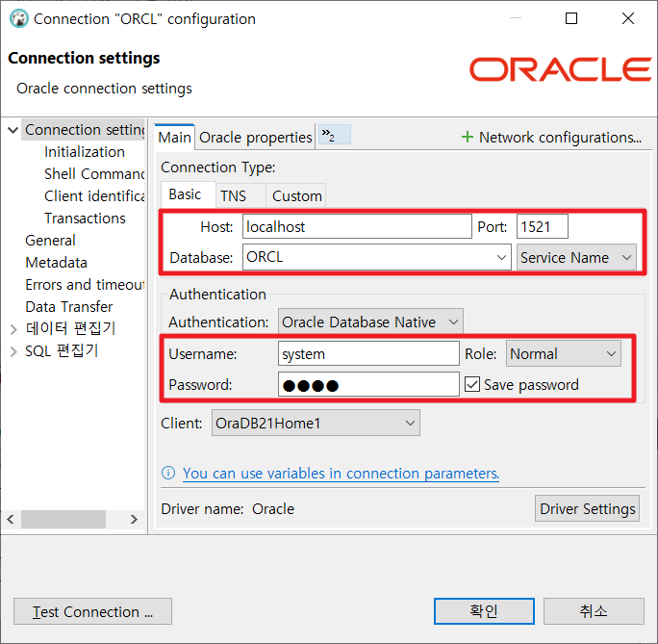Select the Basic connection type tab
658x644 pixels.
(188, 194)
